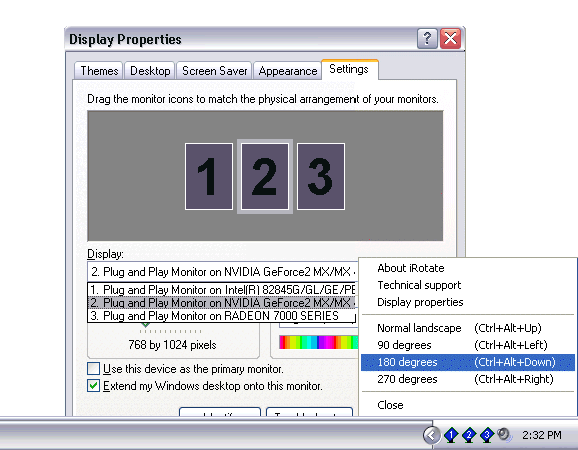The height and width of the screenshot is (450, 578).
Task: Switch to the Appearance tab
Action: (288, 71)
